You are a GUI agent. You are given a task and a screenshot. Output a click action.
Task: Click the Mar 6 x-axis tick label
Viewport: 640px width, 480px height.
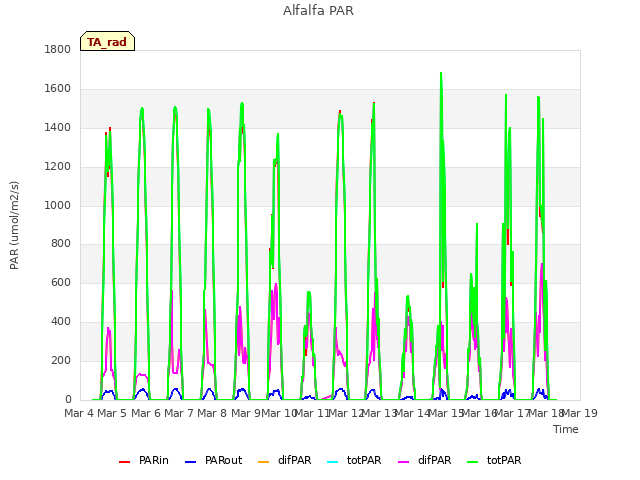click(146, 413)
